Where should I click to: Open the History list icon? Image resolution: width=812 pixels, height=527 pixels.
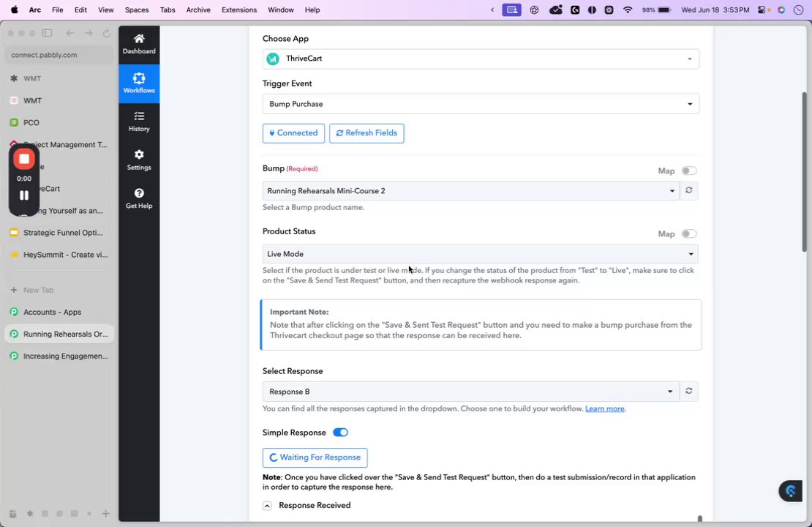point(139,116)
